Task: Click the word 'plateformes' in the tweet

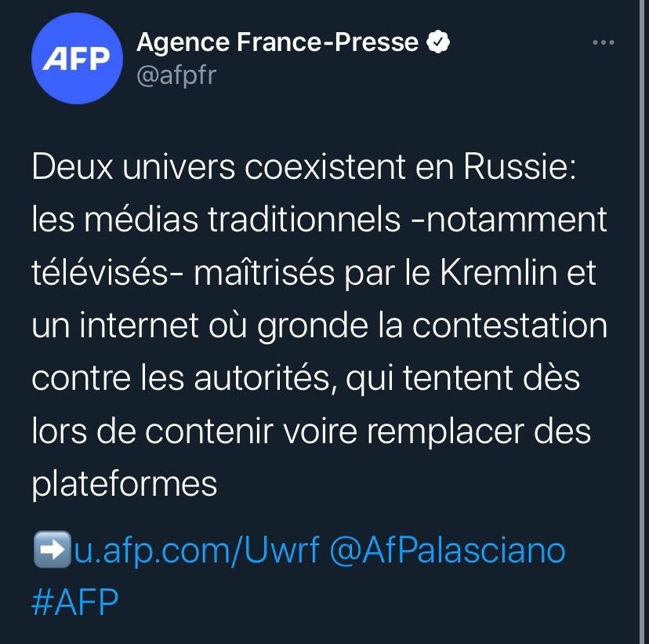Action: tap(124, 484)
